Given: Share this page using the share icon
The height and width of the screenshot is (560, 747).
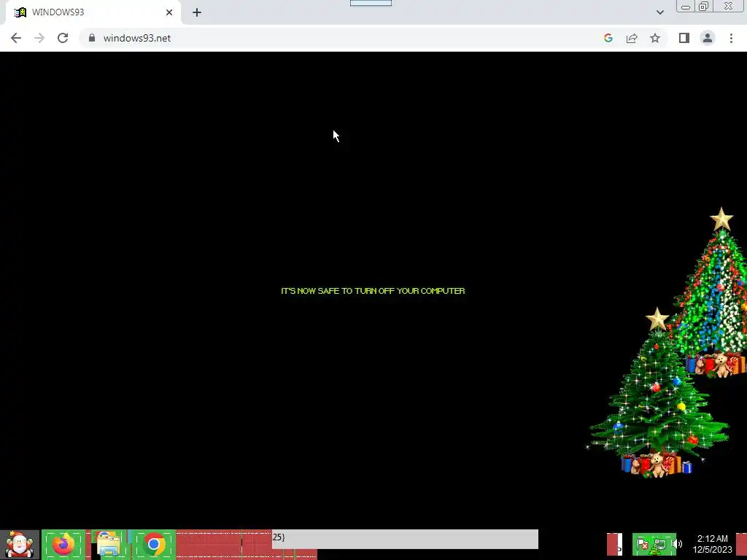Looking at the screenshot, I should tap(632, 38).
